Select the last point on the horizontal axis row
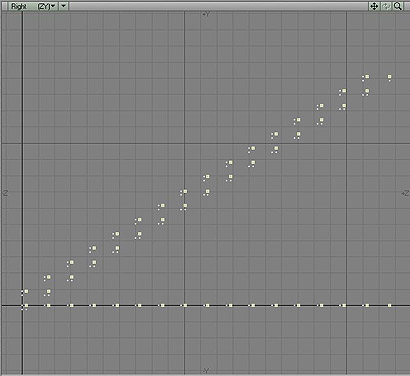 (x=389, y=305)
